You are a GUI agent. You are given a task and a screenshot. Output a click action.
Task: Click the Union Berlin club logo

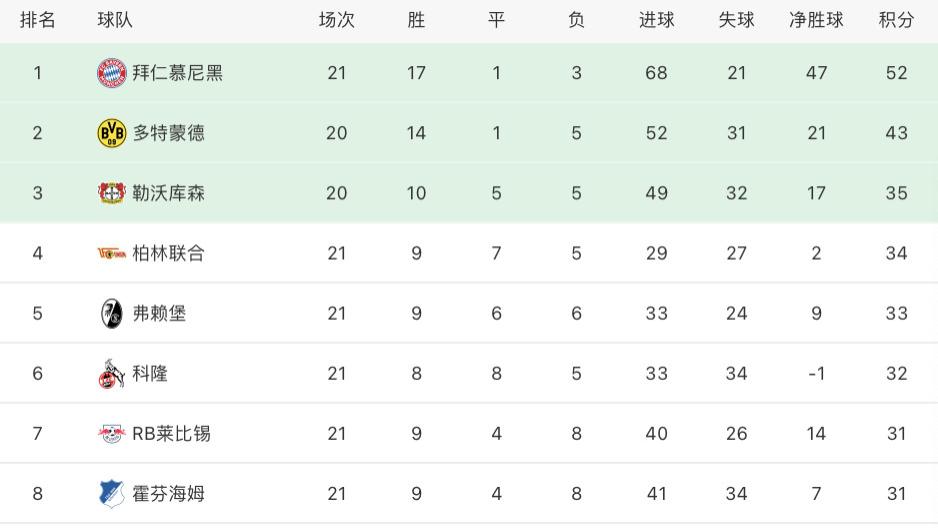112,254
